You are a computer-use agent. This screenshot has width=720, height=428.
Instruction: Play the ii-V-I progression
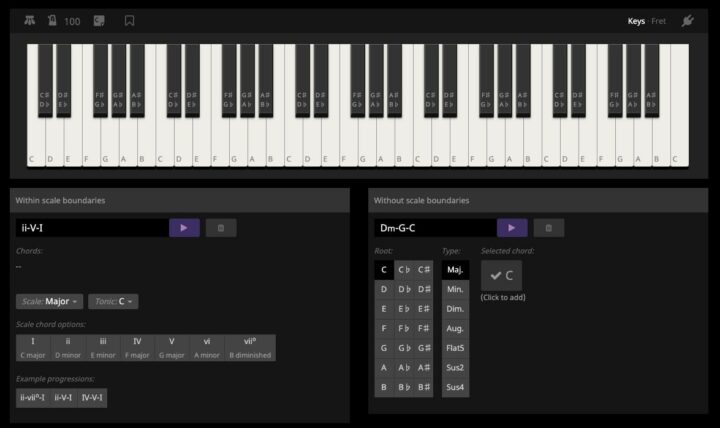pos(184,228)
